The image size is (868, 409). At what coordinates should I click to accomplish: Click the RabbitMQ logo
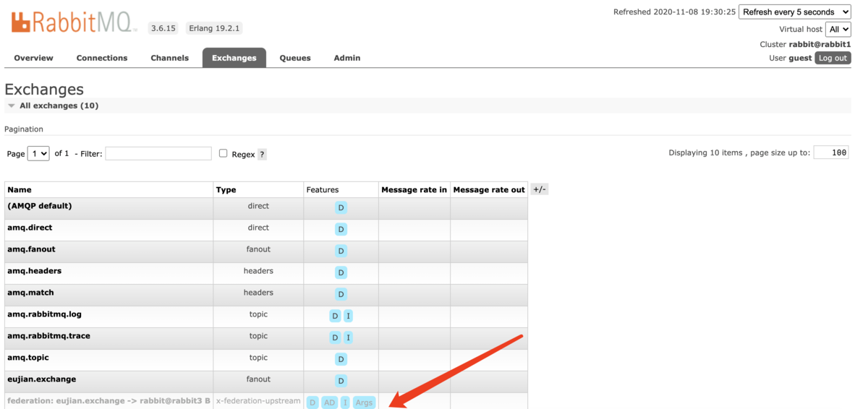click(x=74, y=22)
